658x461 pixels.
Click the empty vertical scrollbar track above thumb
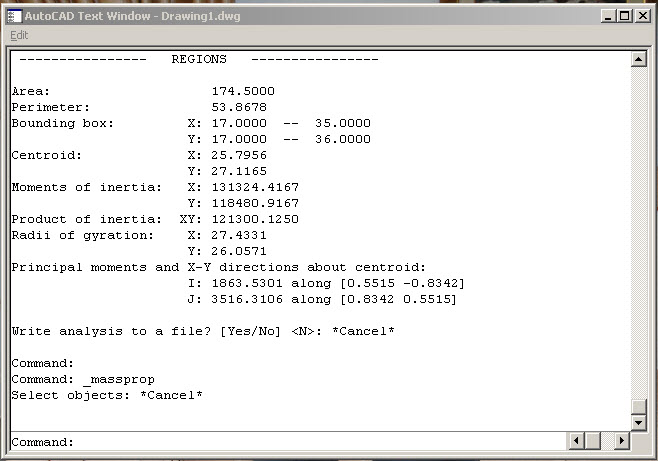tap(639, 230)
